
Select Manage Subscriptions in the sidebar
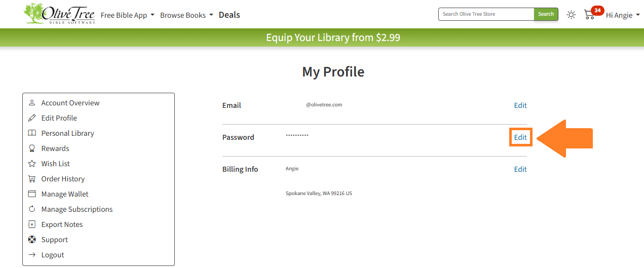[x=77, y=209]
